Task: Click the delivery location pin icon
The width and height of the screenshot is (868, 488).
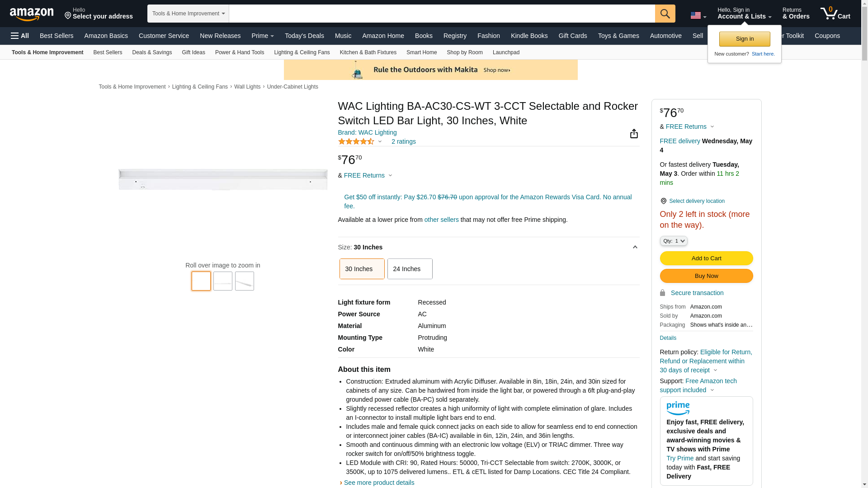Action: coord(663,201)
